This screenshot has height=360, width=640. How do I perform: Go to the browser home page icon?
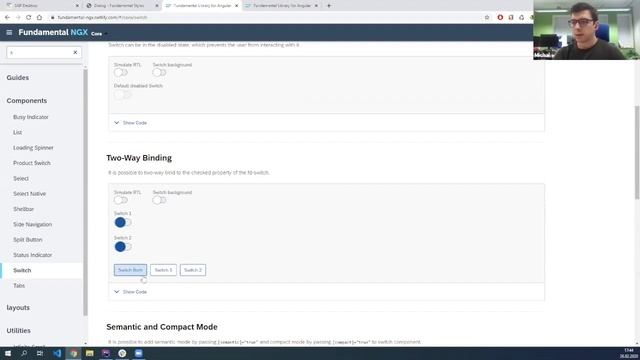pyautogui.click(x=39, y=18)
